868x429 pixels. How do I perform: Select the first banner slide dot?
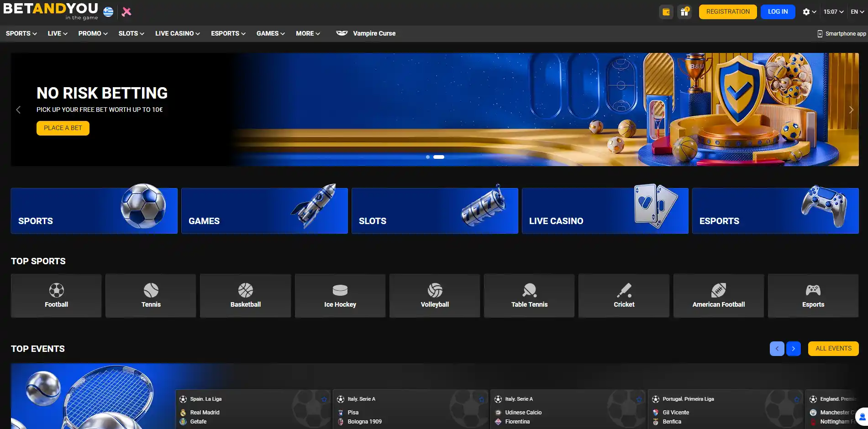428,157
